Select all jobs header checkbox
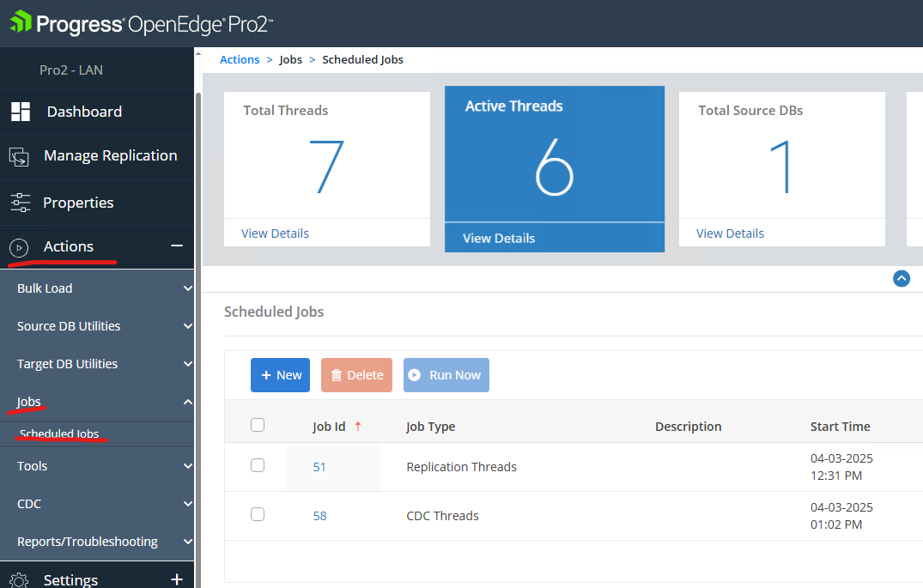923x588 pixels. pyautogui.click(x=258, y=425)
